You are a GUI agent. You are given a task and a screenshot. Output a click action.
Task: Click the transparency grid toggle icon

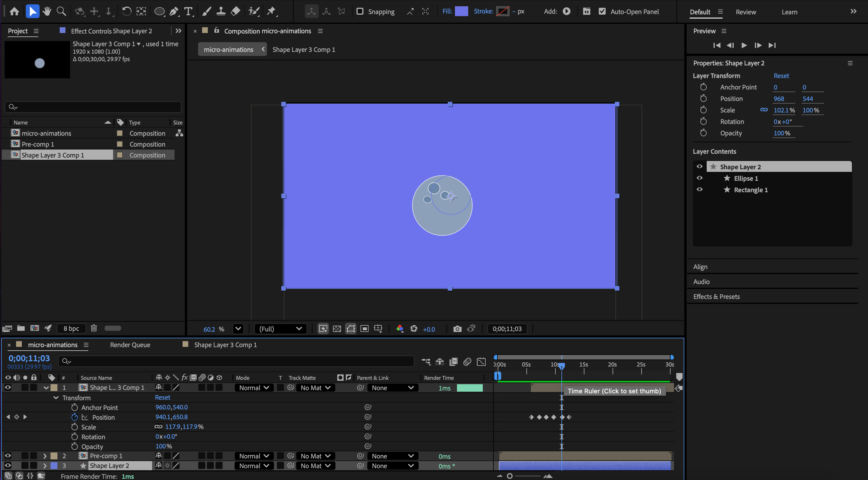[x=337, y=329]
